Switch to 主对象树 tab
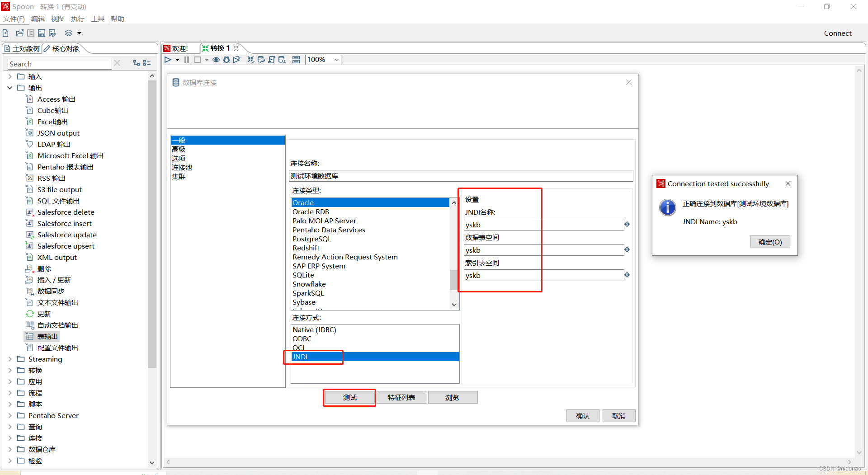The image size is (868, 475). (x=22, y=48)
